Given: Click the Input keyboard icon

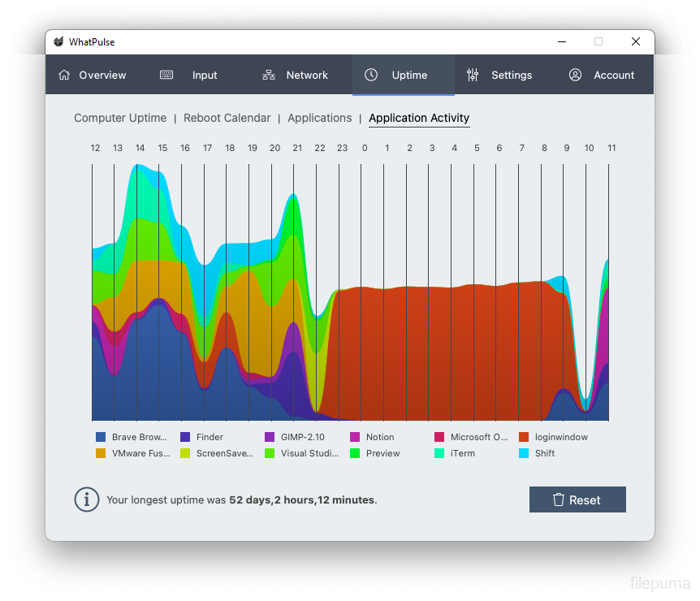Looking at the screenshot, I should [166, 75].
